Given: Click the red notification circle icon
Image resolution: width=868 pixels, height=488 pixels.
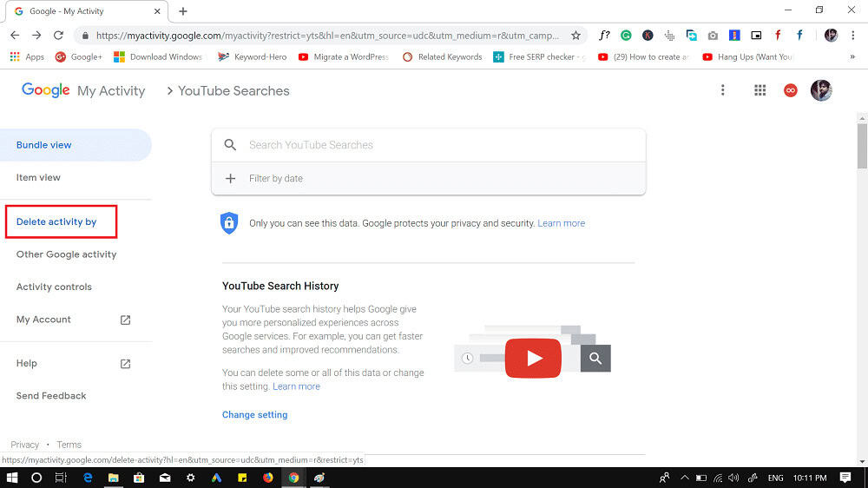Looking at the screenshot, I should tap(791, 90).
